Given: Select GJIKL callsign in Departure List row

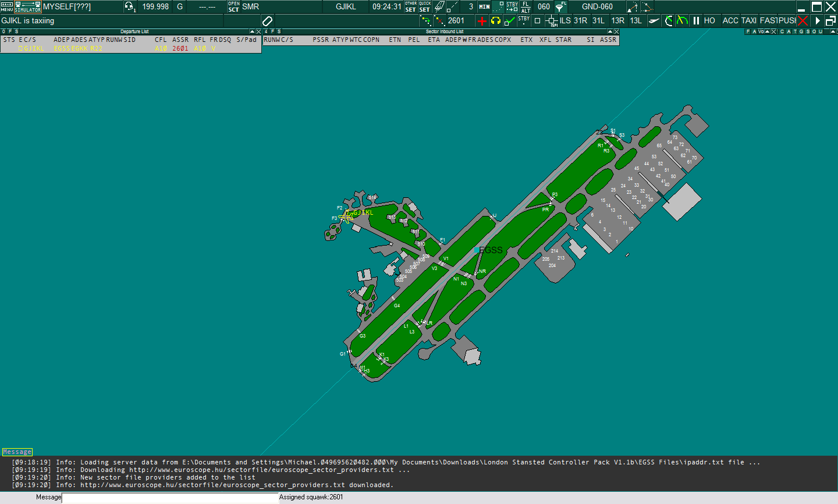Looking at the screenshot, I should [x=34, y=48].
